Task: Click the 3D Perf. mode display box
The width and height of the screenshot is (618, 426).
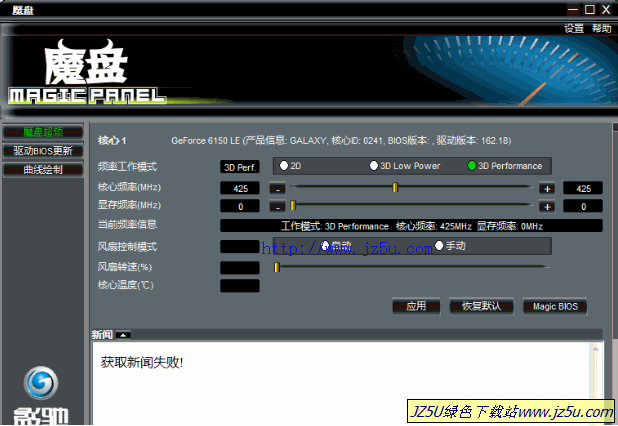Action: 240,167
